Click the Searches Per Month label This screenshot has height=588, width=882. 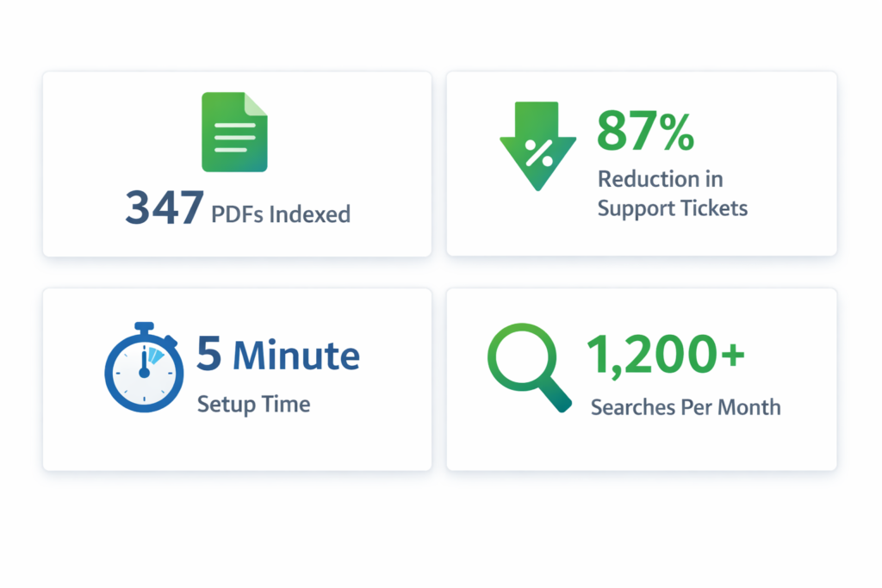(x=686, y=406)
